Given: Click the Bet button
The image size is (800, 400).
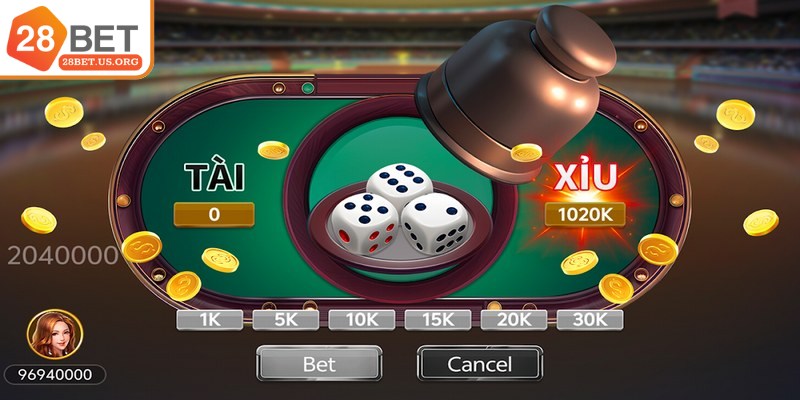Looking at the screenshot, I should 319,364.
